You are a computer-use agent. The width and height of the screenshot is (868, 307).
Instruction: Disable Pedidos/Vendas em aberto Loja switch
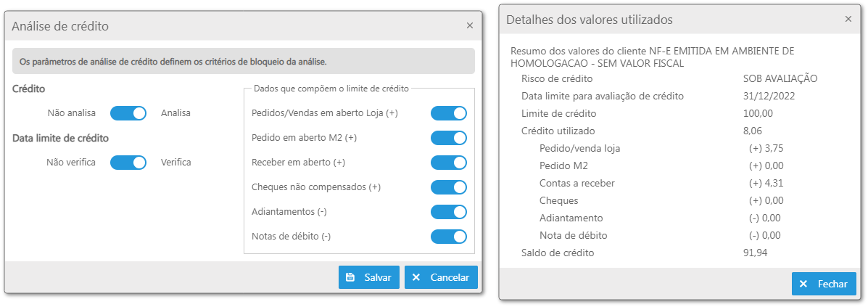pos(448,113)
